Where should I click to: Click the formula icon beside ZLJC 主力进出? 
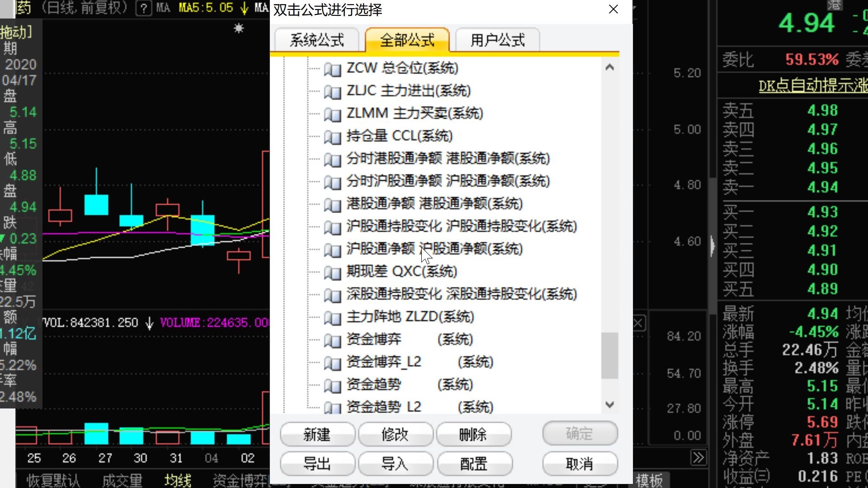[x=332, y=92]
